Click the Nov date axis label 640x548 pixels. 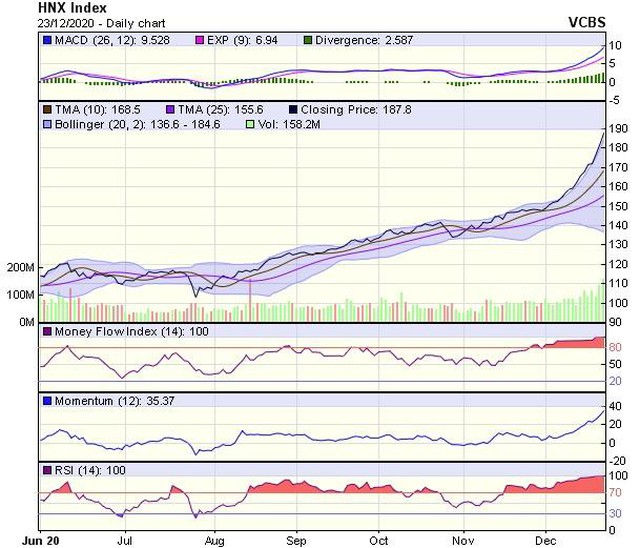[463, 541]
